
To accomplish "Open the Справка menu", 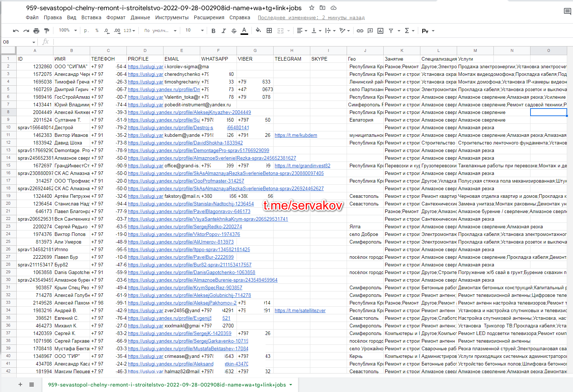I will click(240, 17).
